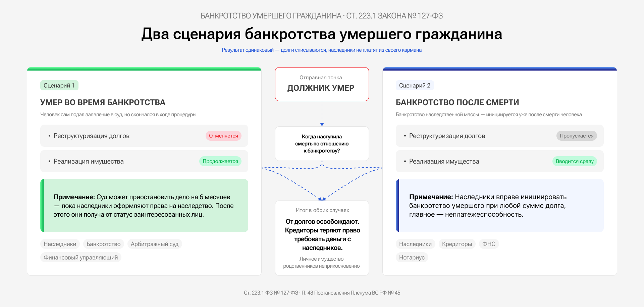
Task: Select the red "Отменяется" status badge
Action: tap(223, 136)
